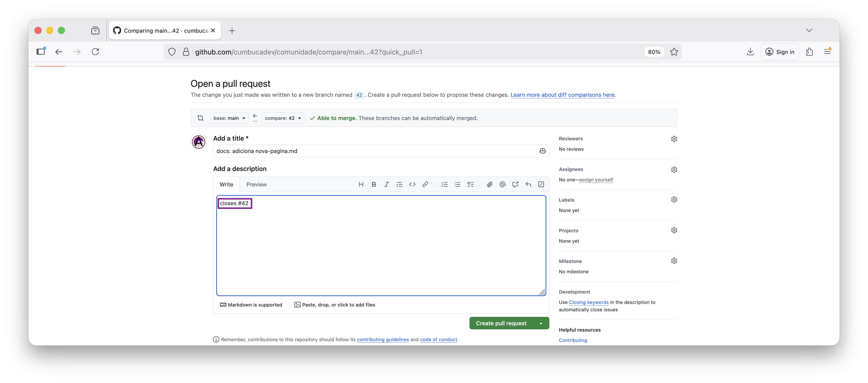Viewport: 868px width, 383px height.
Task: Click Paste, drop, or click to add files
Action: (335, 304)
